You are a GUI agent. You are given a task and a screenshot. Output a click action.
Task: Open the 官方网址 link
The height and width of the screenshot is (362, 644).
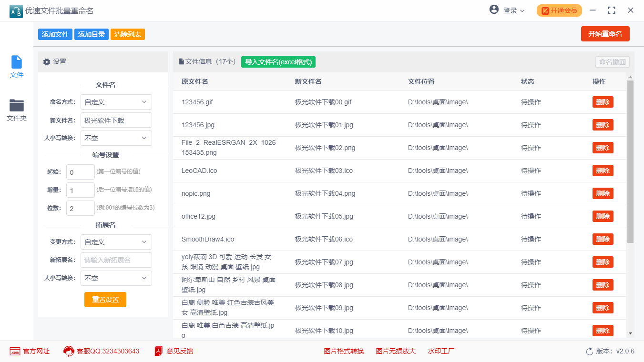tap(36, 351)
